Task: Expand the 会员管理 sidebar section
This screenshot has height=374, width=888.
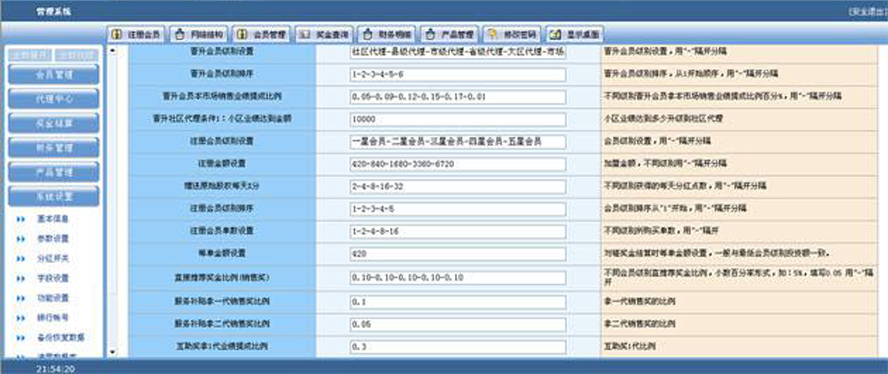Action: [x=54, y=74]
